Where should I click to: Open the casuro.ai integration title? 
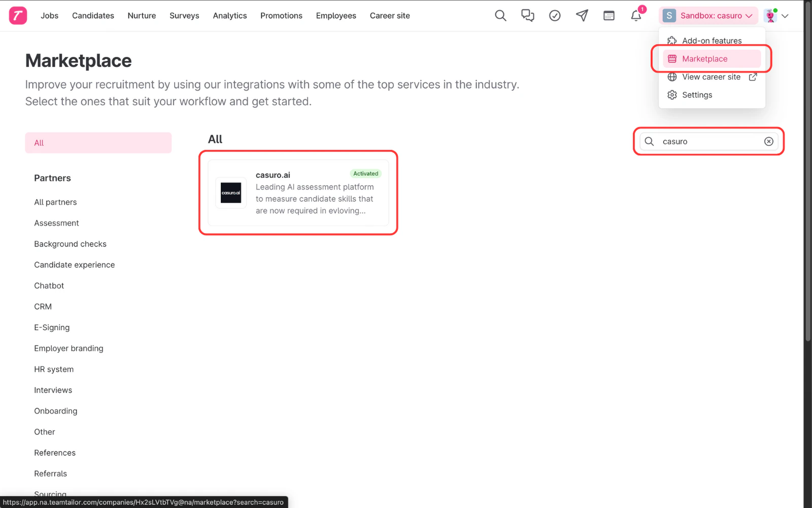[x=273, y=175]
